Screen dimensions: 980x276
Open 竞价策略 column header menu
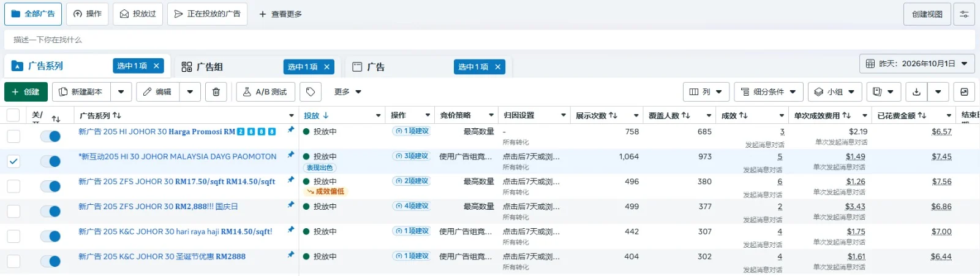pyautogui.click(x=491, y=115)
